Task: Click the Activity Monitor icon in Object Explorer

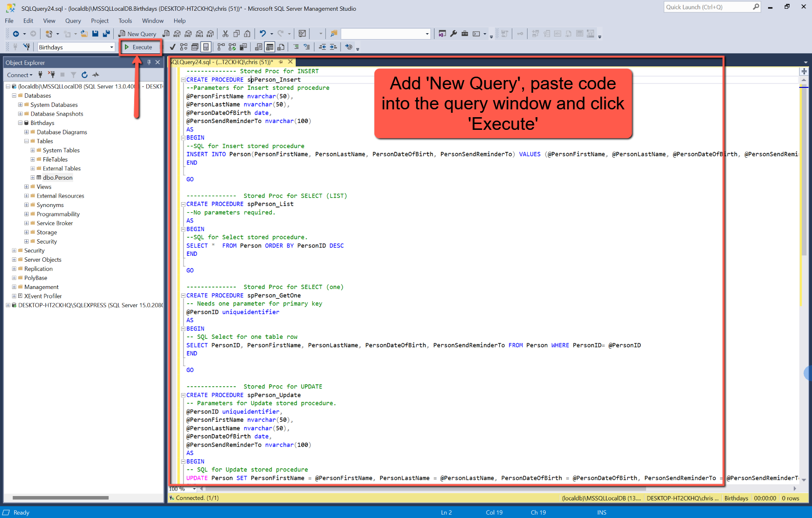Action: click(96, 75)
